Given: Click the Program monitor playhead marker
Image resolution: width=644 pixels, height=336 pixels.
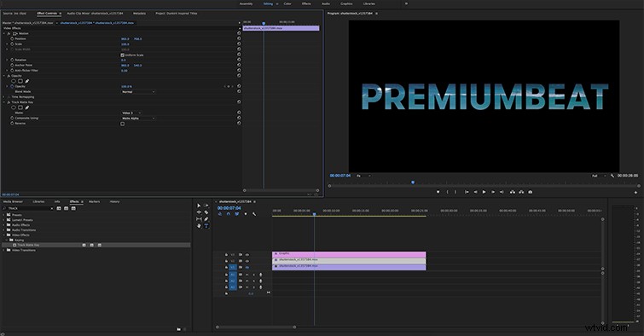Looking at the screenshot, I should tap(413, 182).
